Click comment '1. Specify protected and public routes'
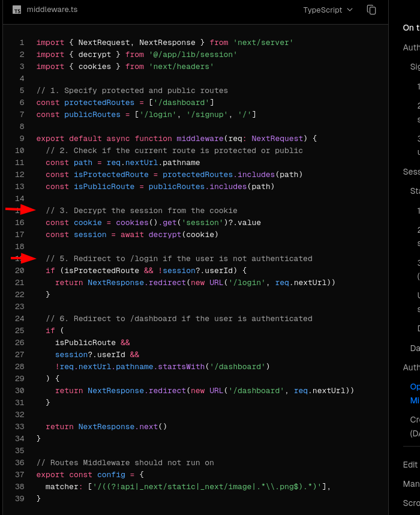The width and height of the screenshot is (420, 515). pyautogui.click(x=132, y=91)
